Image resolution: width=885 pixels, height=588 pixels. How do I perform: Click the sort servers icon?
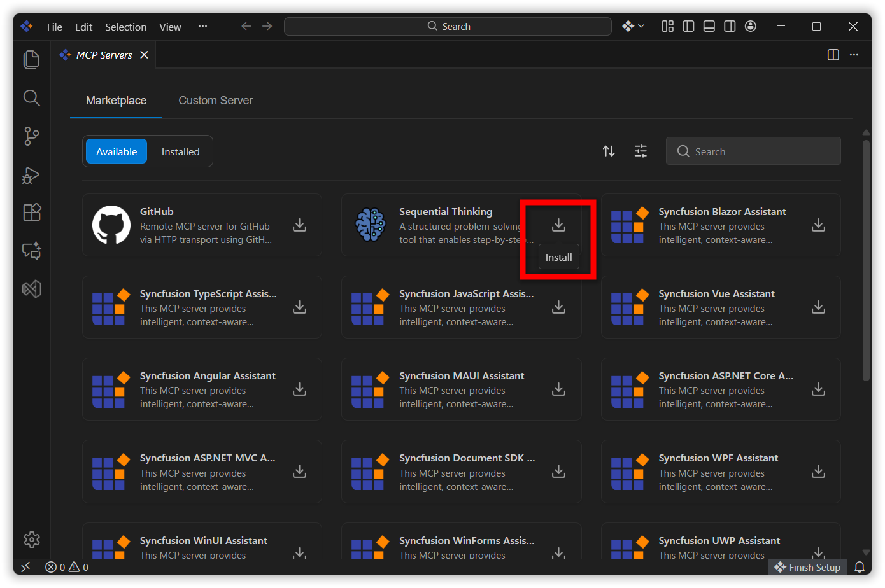[609, 151]
